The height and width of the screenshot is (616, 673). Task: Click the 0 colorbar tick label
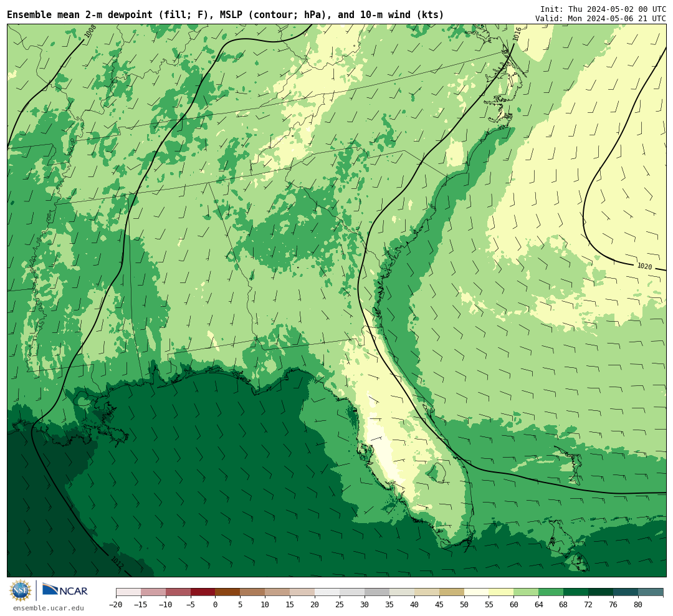pos(216,604)
